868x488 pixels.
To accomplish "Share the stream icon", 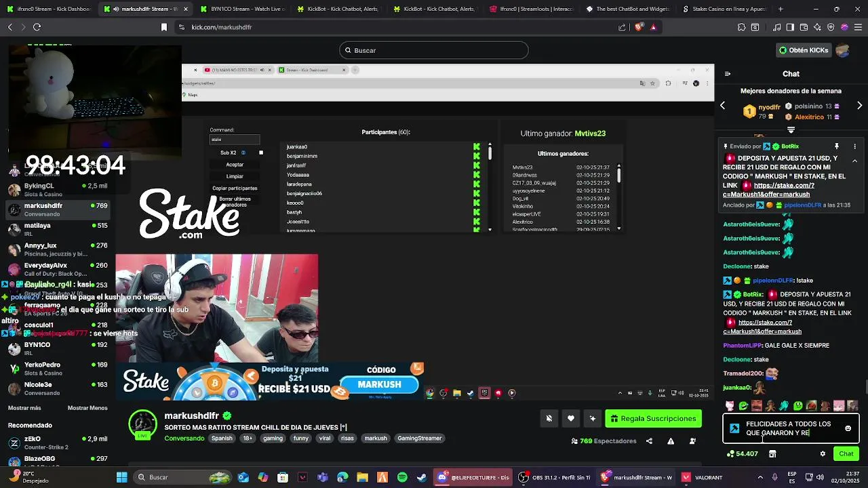I will (649, 441).
